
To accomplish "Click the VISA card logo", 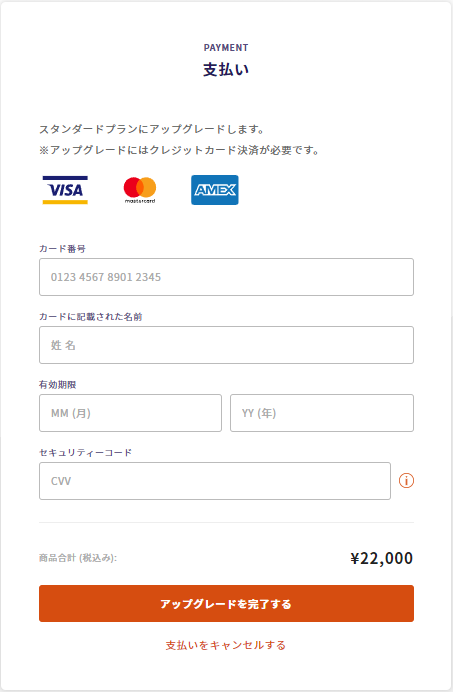I will point(65,190).
